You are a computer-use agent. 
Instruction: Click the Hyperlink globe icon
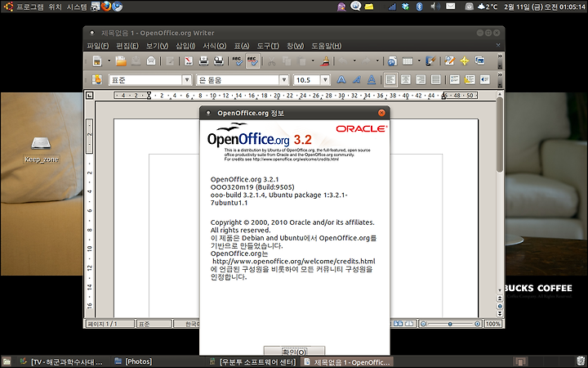click(x=392, y=61)
